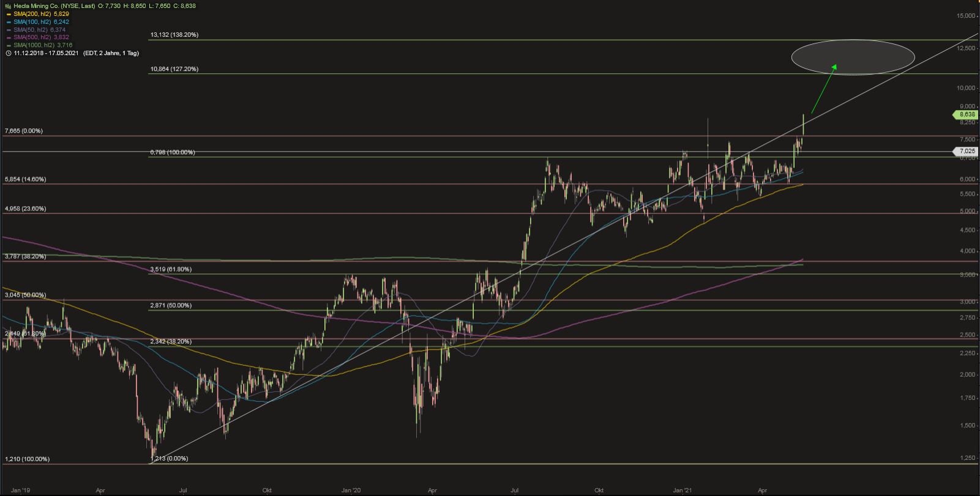Click the candlestick chart type icon beside Hecla Mining
The image size is (980, 496).
pyautogui.click(x=8, y=6)
